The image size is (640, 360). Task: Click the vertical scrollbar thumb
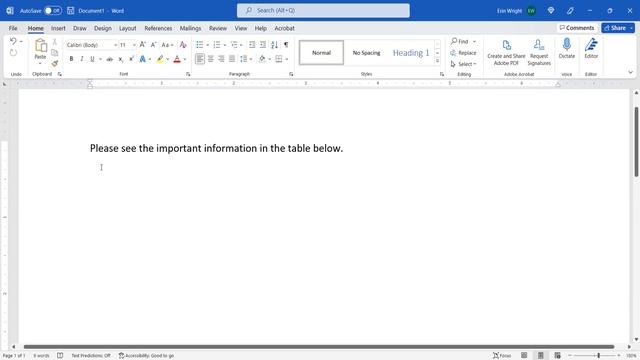pos(636,142)
